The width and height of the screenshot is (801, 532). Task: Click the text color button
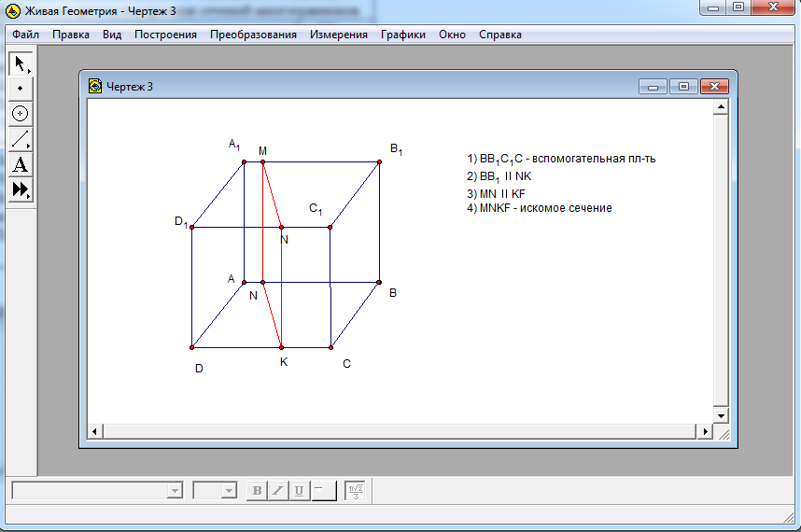pos(324,491)
